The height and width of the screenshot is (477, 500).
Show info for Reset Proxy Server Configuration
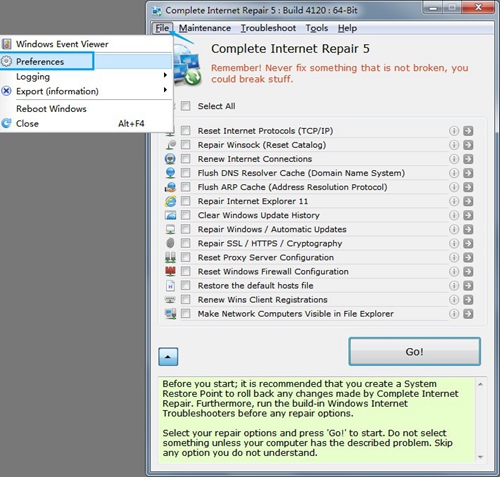click(454, 257)
